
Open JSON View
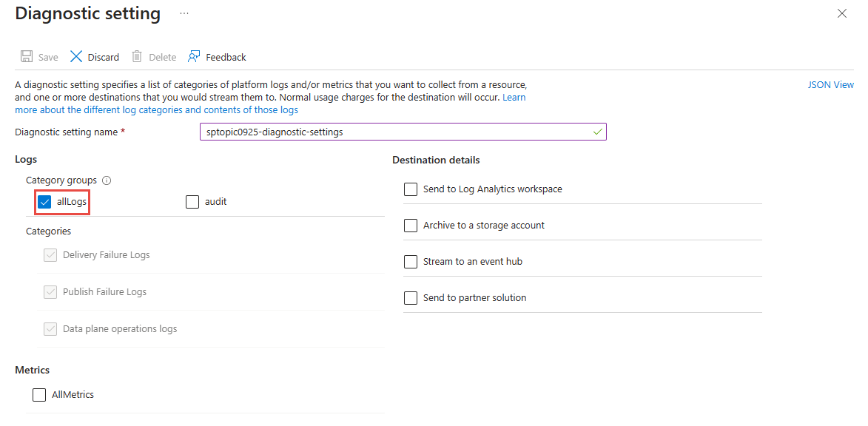(x=830, y=84)
